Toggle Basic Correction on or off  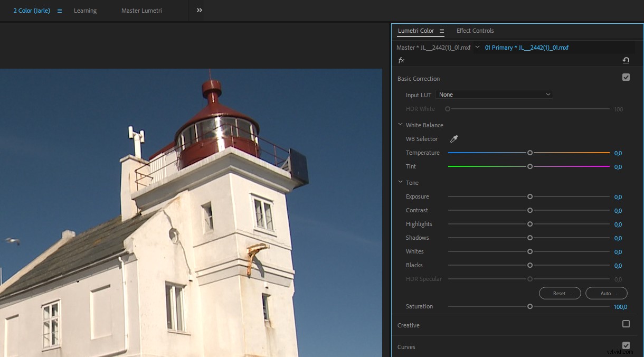626,77
